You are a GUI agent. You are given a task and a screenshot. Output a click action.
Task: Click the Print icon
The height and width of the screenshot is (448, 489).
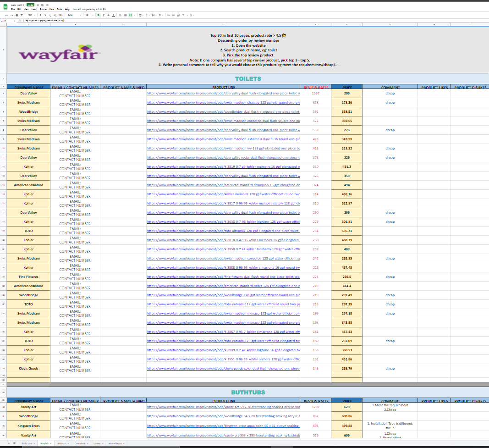(17, 15)
